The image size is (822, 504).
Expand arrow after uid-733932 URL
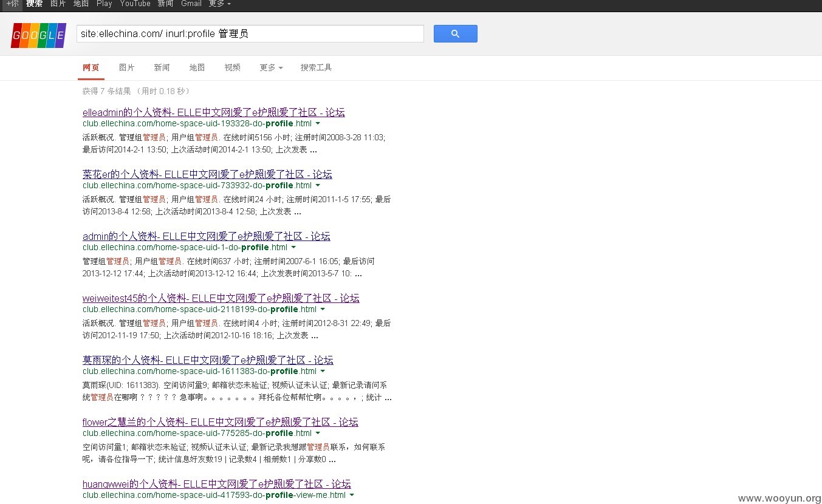[x=318, y=186]
